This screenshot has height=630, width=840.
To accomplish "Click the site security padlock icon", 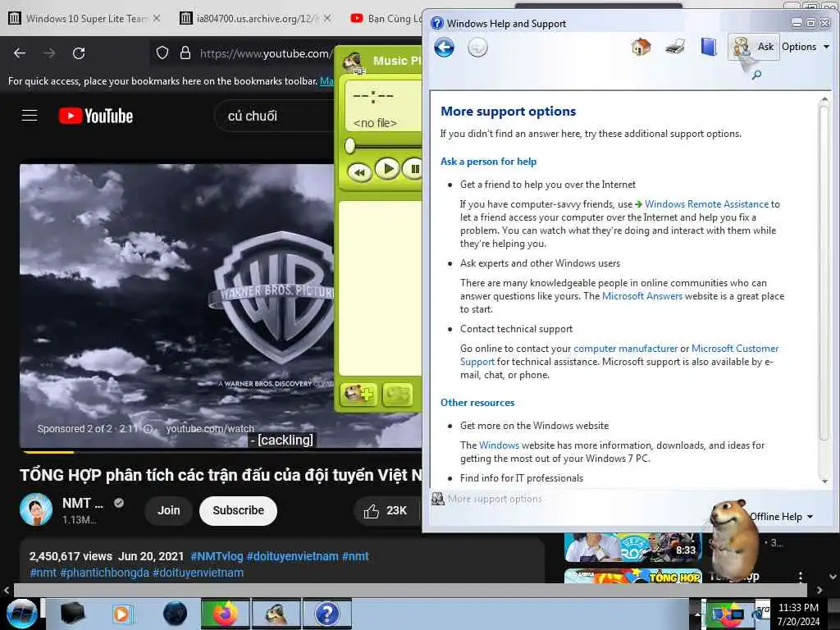I will [185, 53].
